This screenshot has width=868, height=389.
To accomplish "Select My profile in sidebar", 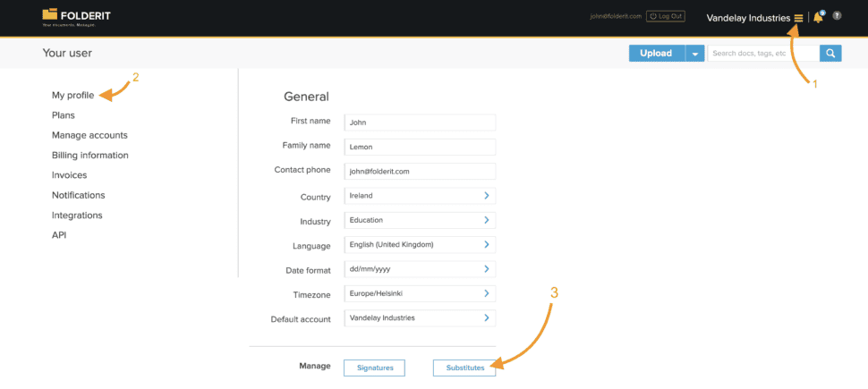I will tap(73, 95).
